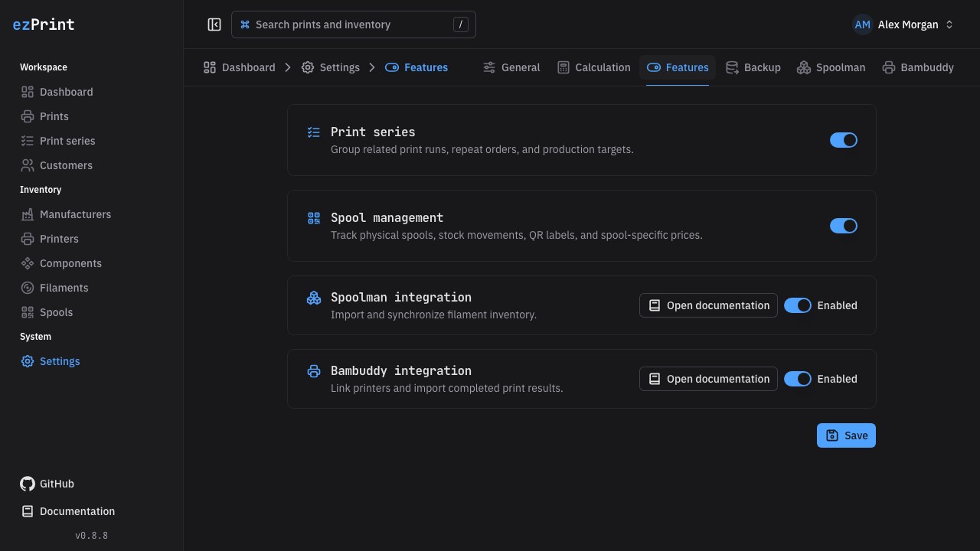This screenshot has height=551, width=980.
Task: Go to Dashboard via the breadcrumb link
Action: pyautogui.click(x=240, y=67)
